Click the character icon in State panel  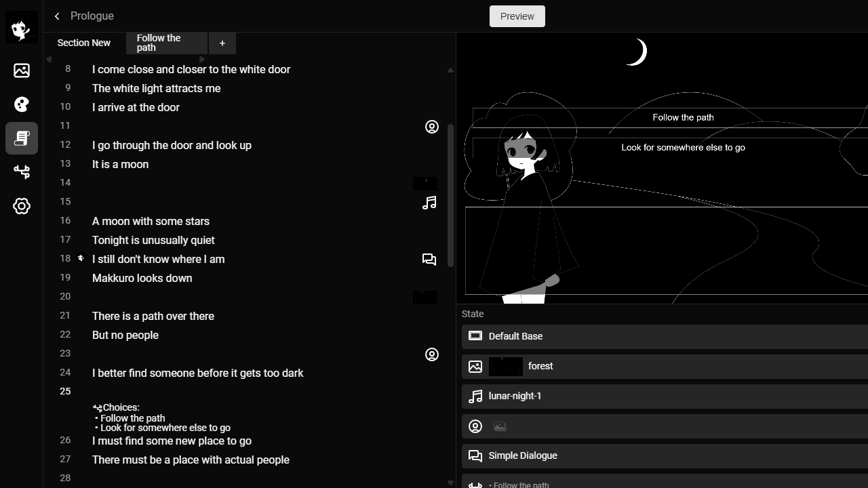(475, 426)
